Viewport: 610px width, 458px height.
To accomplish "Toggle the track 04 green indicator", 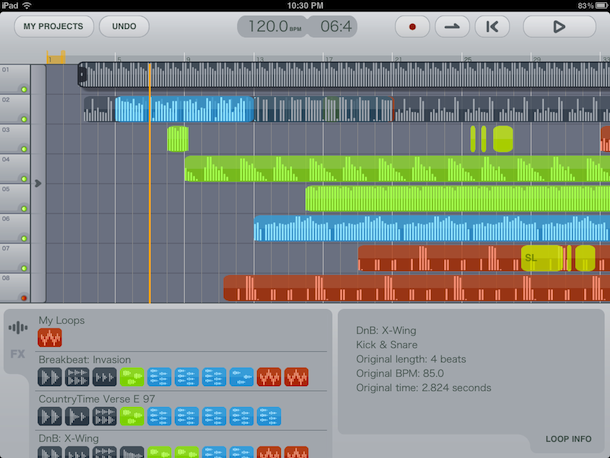I will [x=24, y=177].
